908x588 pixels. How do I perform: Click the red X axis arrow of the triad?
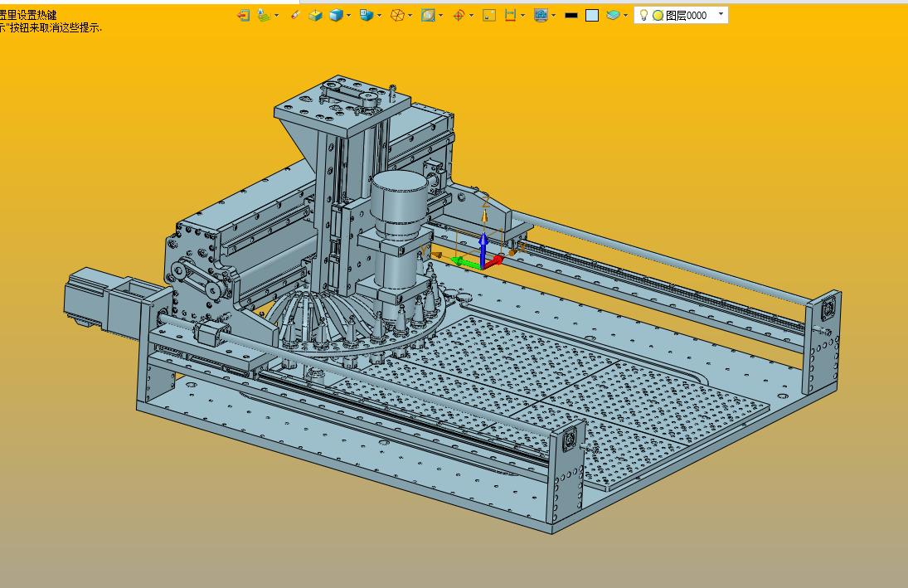pos(494,262)
